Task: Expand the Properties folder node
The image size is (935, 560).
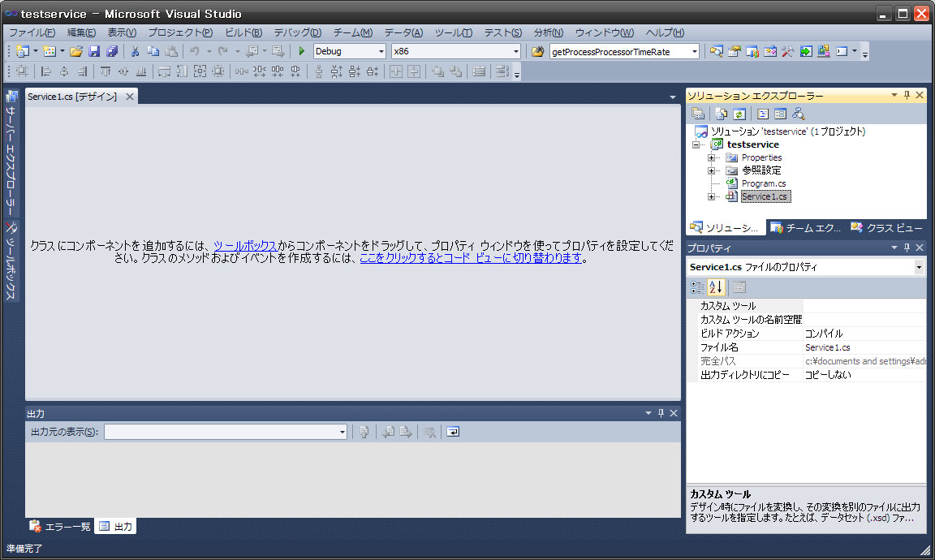Action: [x=711, y=157]
